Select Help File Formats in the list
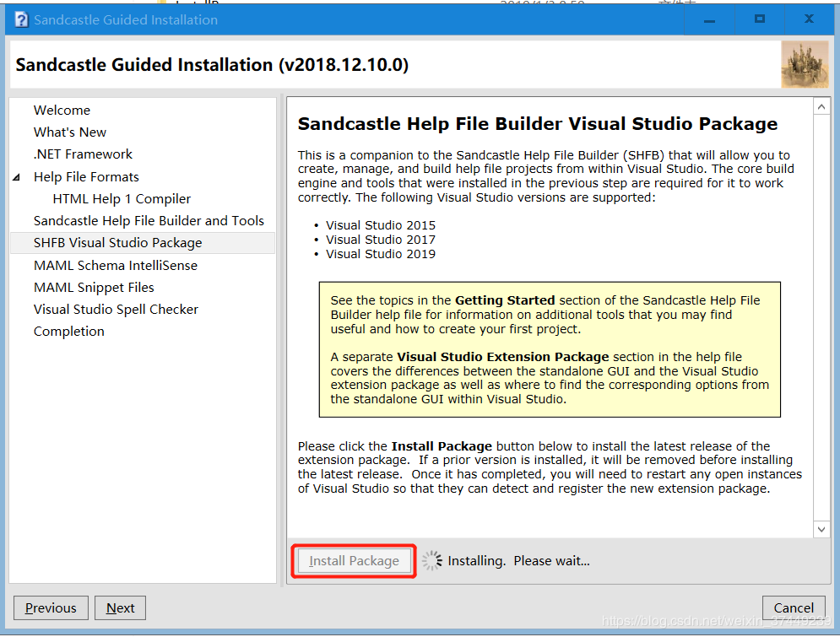The width and height of the screenshot is (840, 637). click(86, 176)
